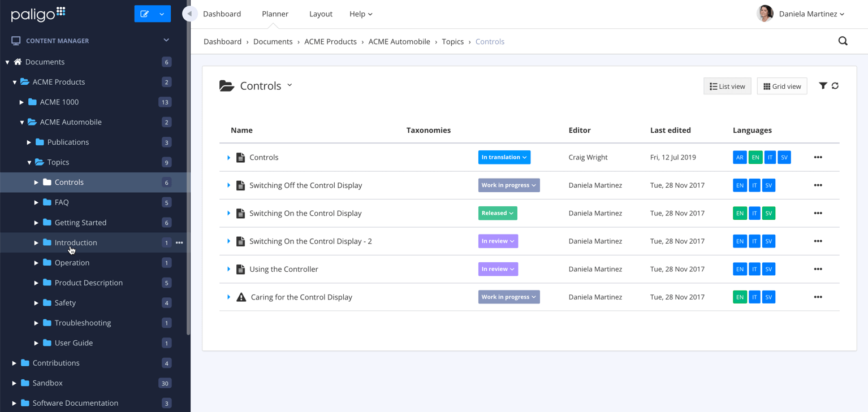This screenshot has width=868, height=412.
Task: Switch to Grid view
Action: coord(781,86)
